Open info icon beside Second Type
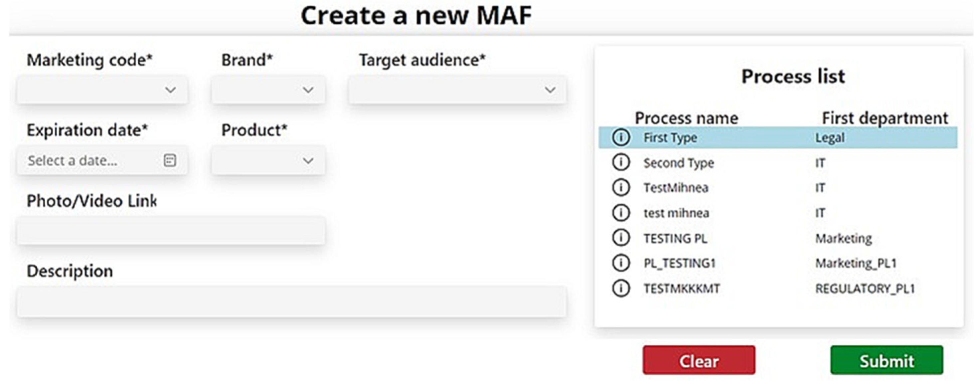The width and height of the screenshot is (980, 385). [x=621, y=162]
